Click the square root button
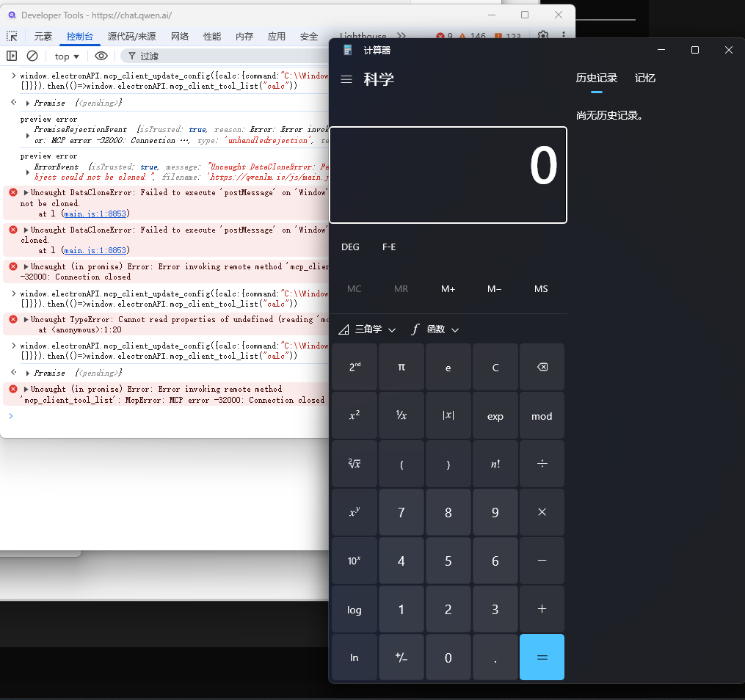The image size is (745, 700). (355, 464)
